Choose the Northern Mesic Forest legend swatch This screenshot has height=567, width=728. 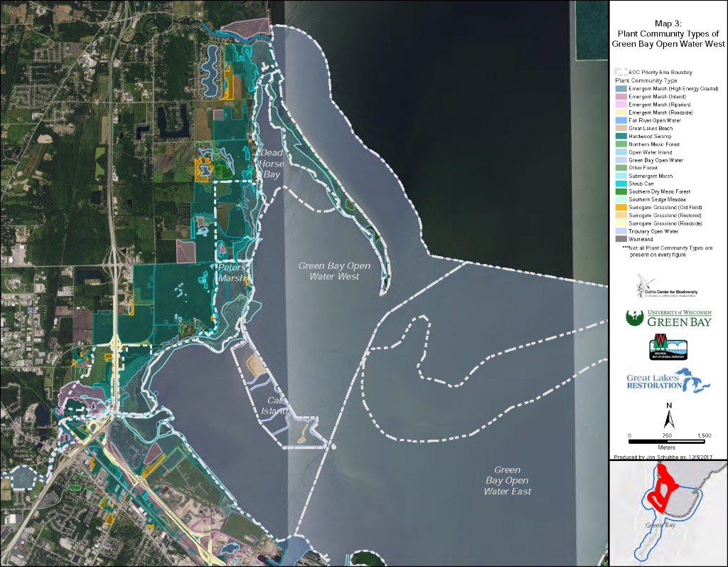tap(621, 144)
